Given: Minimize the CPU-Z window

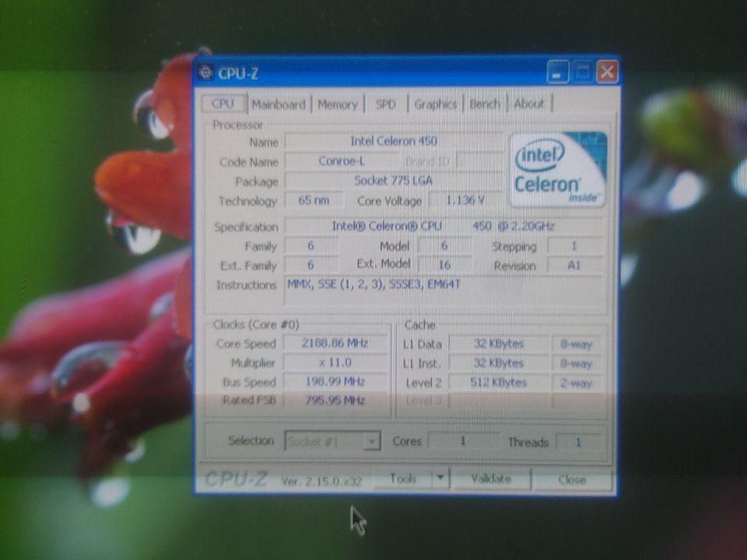Looking at the screenshot, I should [557, 72].
